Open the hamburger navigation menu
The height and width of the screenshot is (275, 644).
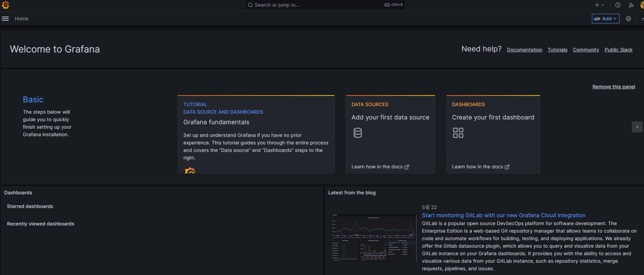click(5, 19)
